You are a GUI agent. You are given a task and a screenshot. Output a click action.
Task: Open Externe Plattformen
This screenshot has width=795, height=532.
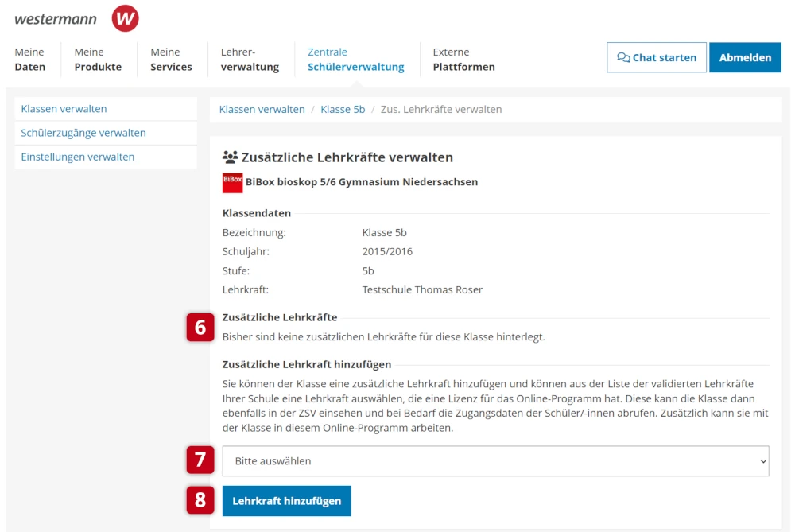click(463, 60)
